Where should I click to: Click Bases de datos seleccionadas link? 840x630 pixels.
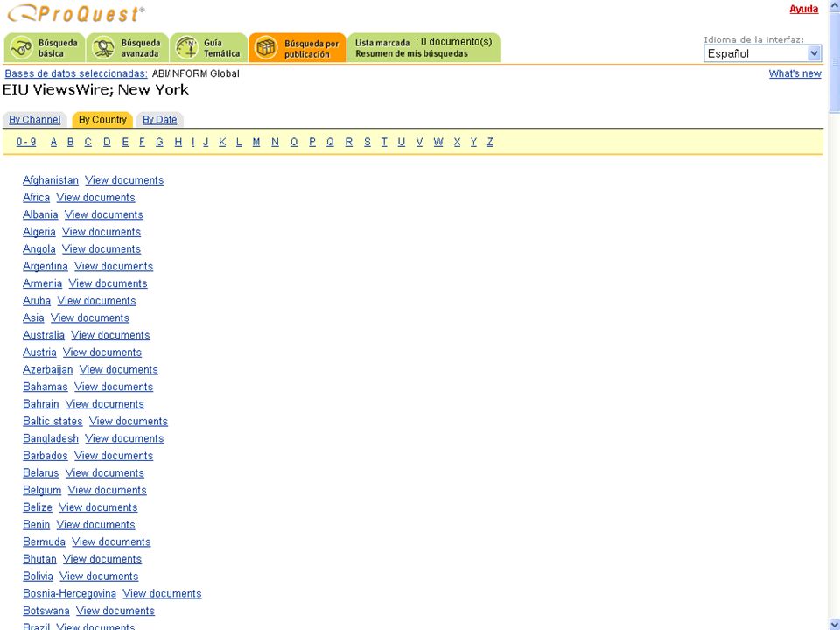[x=76, y=73]
